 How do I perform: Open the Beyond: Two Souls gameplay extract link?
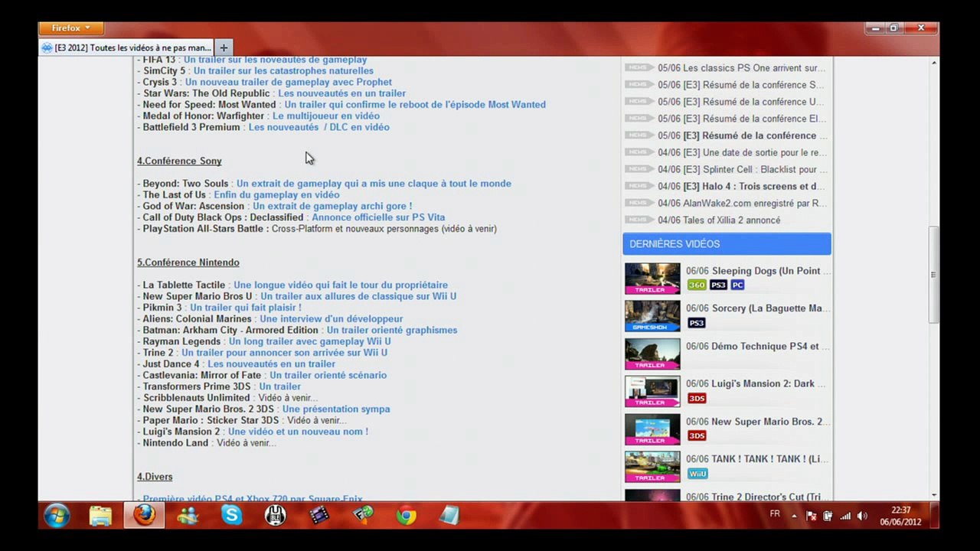point(374,184)
